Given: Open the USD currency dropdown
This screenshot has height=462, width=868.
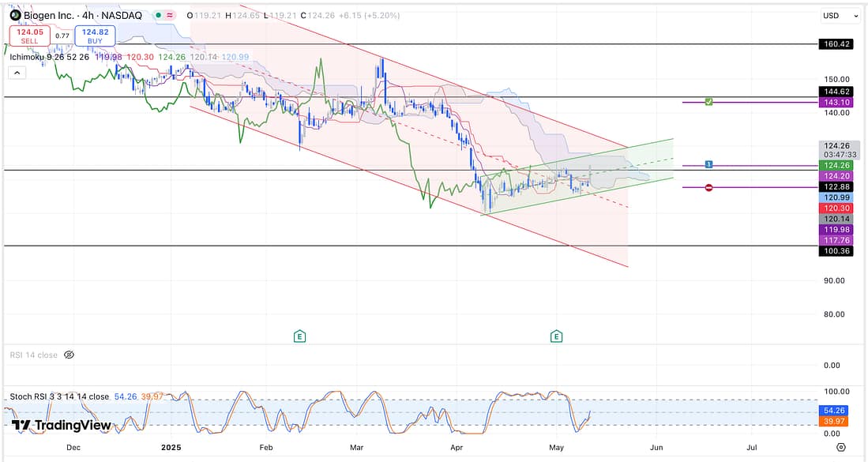Looking at the screenshot, I should 840,15.
